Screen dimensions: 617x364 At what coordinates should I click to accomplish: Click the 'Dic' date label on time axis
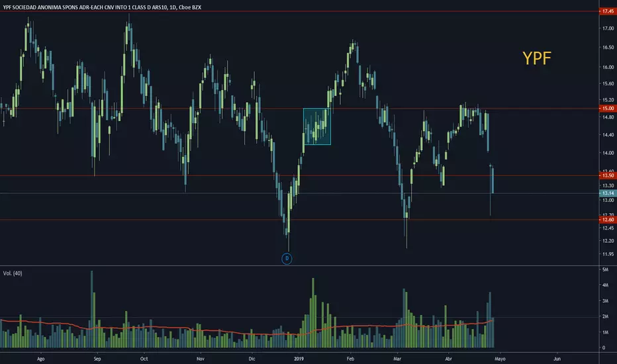252,359
